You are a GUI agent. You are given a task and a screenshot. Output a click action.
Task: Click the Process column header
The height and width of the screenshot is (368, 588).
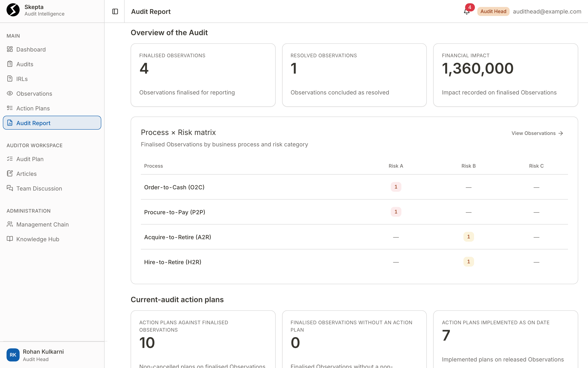[x=153, y=166]
